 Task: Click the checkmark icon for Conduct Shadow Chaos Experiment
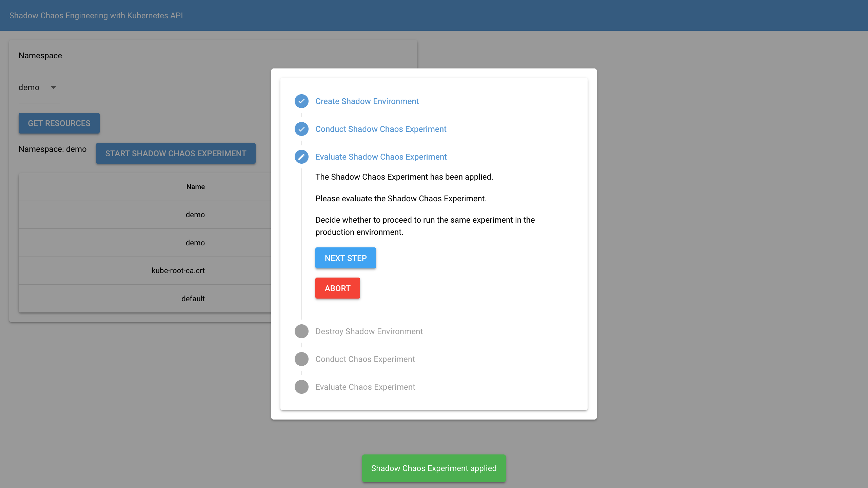[x=301, y=129]
